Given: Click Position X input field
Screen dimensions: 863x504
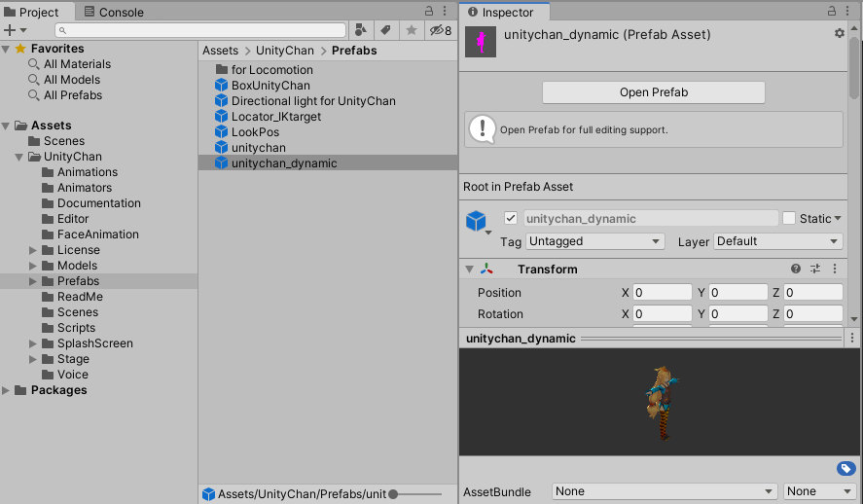Looking at the screenshot, I should click(x=663, y=292).
